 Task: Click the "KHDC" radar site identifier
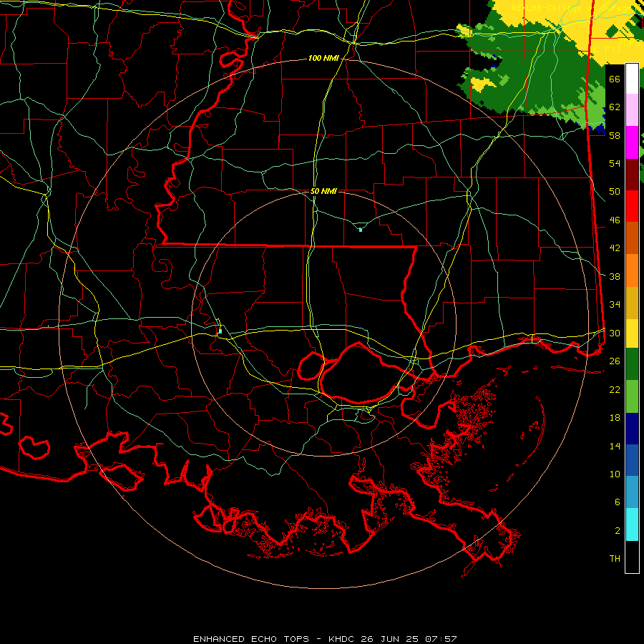343,639
